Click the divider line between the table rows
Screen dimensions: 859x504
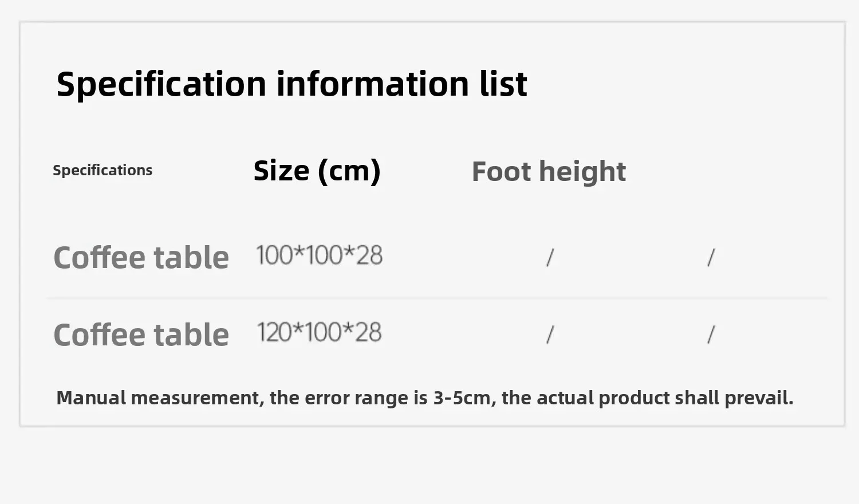(438, 298)
